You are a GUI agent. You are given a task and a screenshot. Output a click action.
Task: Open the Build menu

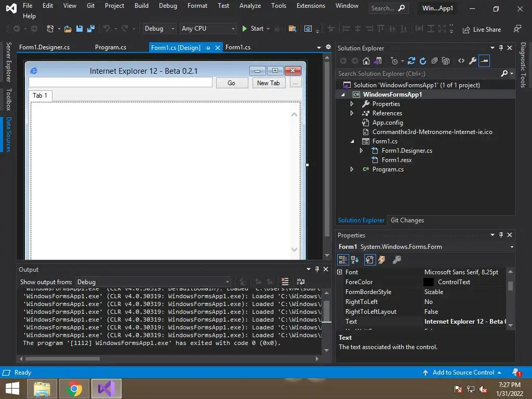[141, 6]
